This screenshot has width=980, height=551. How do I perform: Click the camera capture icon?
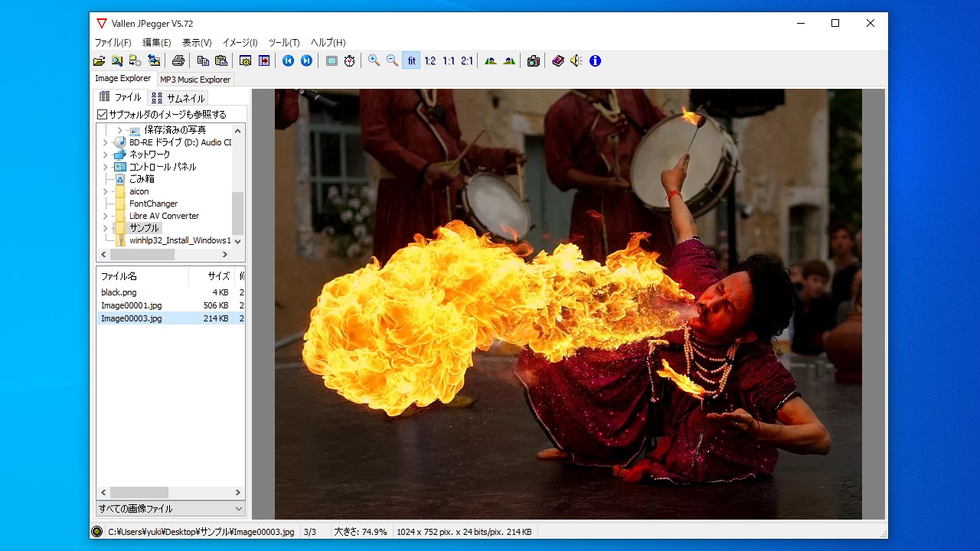pos(534,60)
